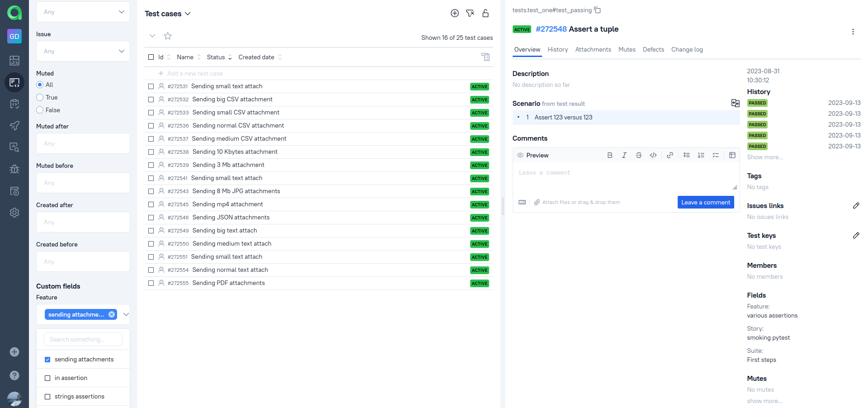Insert a table in the comment editor
This screenshot has height=408, width=868.
(732, 155)
